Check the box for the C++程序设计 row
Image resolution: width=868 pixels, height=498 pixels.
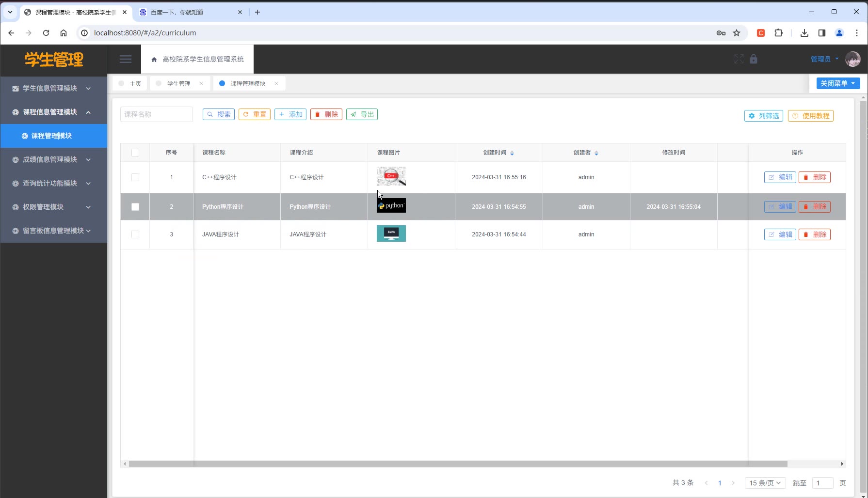point(135,177)
